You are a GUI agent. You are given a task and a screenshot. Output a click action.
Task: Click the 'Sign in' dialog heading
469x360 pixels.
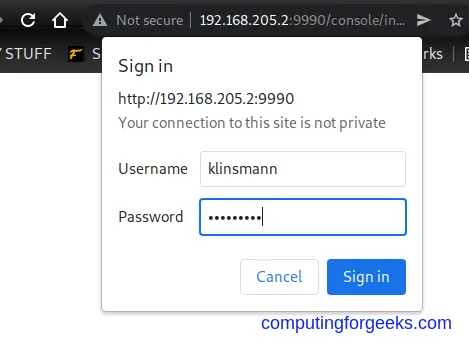(x=146, y=66)
